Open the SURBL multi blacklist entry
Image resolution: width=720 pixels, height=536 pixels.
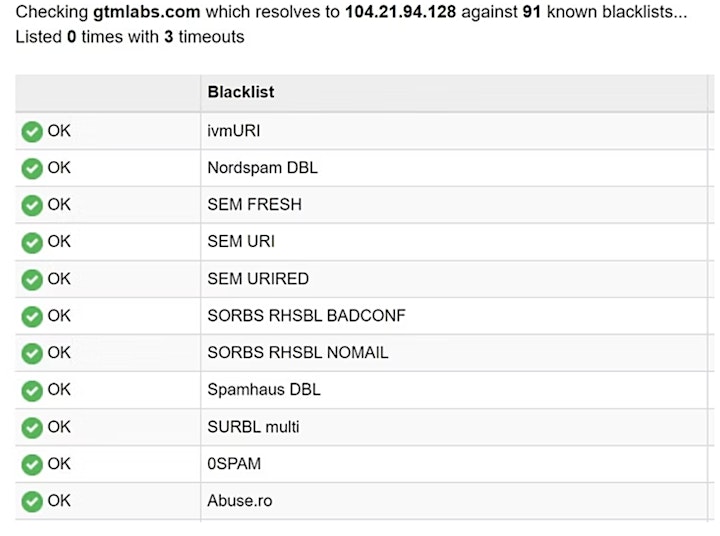pos(253,427)
